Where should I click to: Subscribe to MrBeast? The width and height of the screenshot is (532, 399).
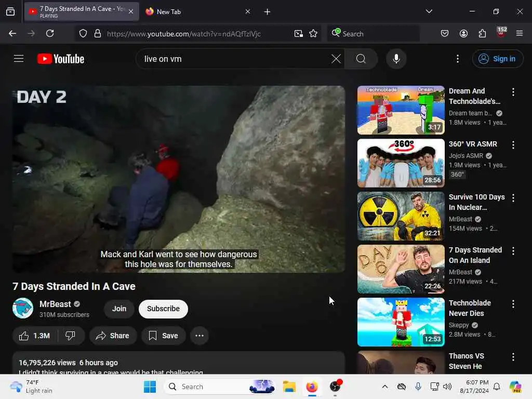163,309
